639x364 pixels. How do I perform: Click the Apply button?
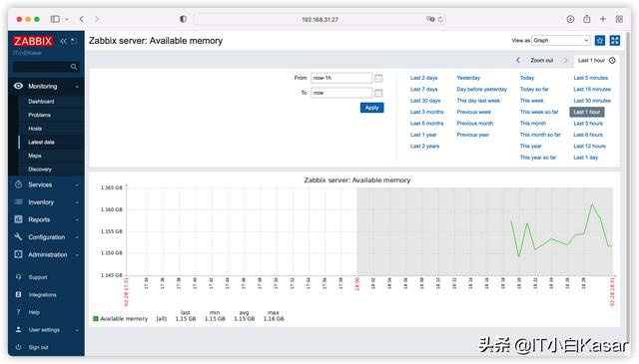[x=371, y=108]
